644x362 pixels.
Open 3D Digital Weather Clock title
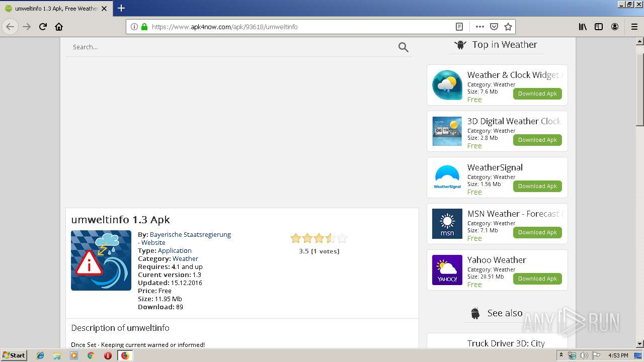pyautogui.click(x=514, y=121)
